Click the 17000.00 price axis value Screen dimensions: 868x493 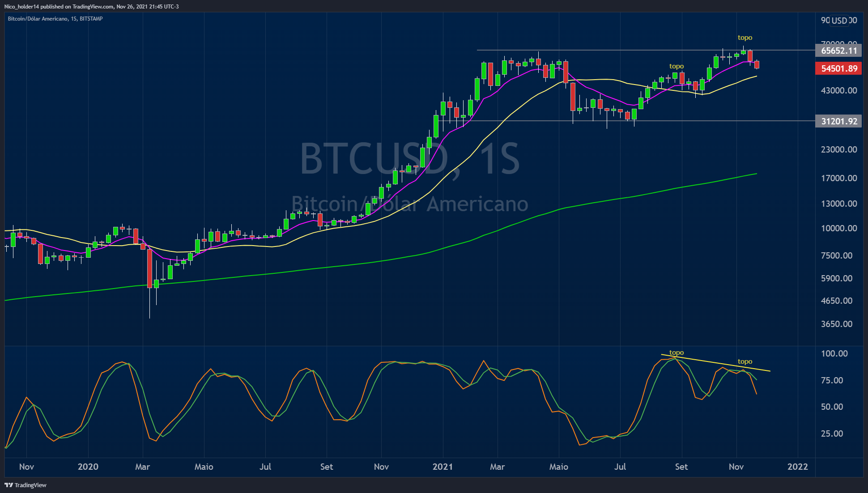839,178
